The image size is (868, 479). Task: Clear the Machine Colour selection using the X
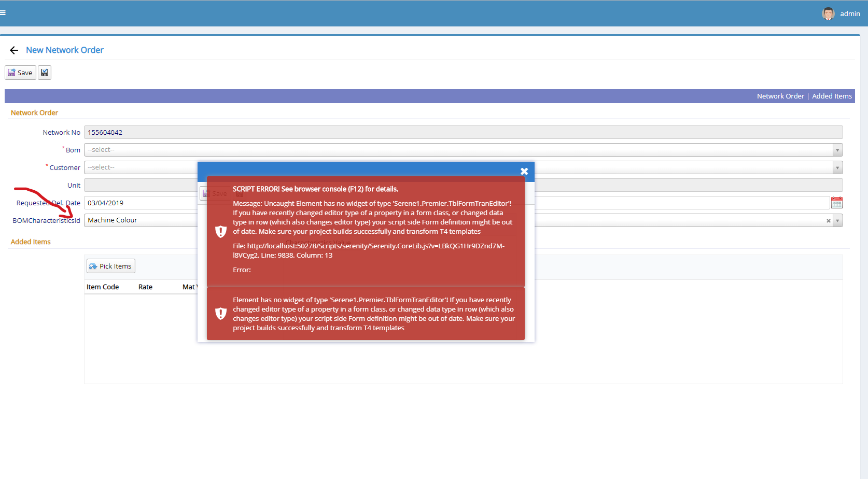(x=828, y=220)
